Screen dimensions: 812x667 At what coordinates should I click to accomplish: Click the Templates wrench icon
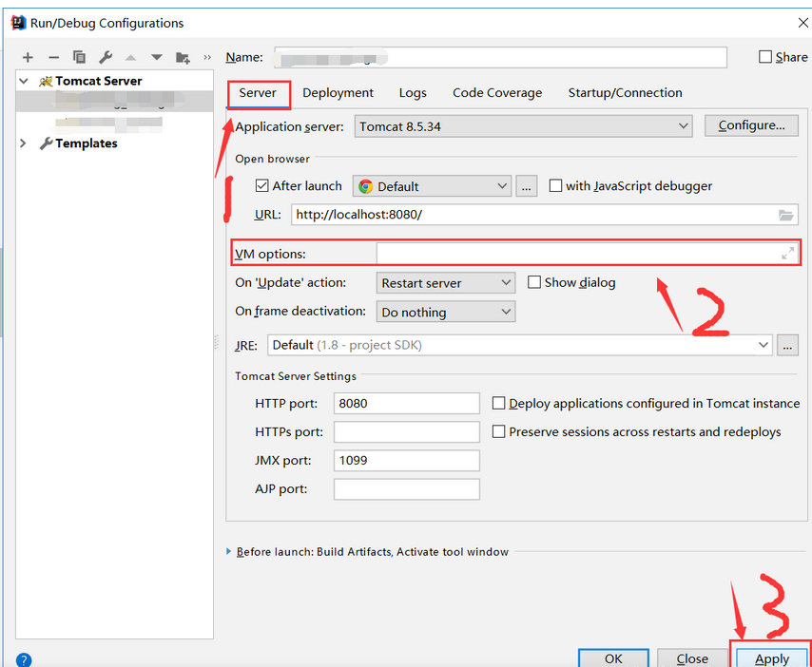[x=46, y=143]
